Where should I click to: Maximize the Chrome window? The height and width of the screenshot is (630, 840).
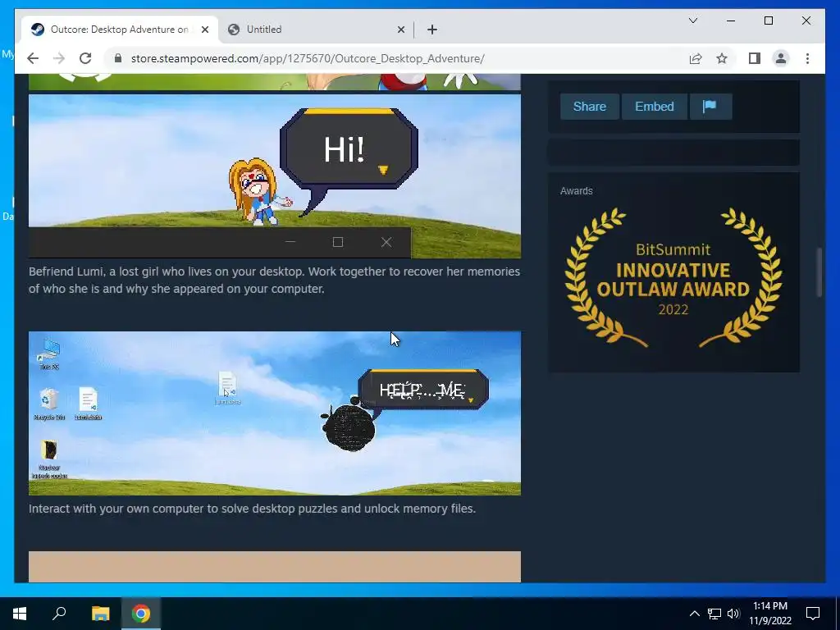tap(768, 21)
